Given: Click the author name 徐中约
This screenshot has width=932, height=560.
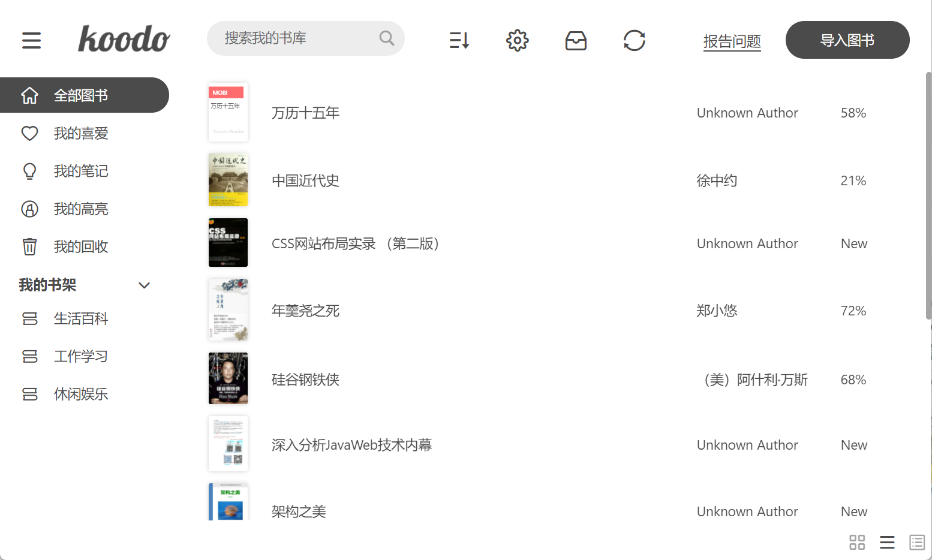Looking at the screenshot, I should (x=717, y=180).
